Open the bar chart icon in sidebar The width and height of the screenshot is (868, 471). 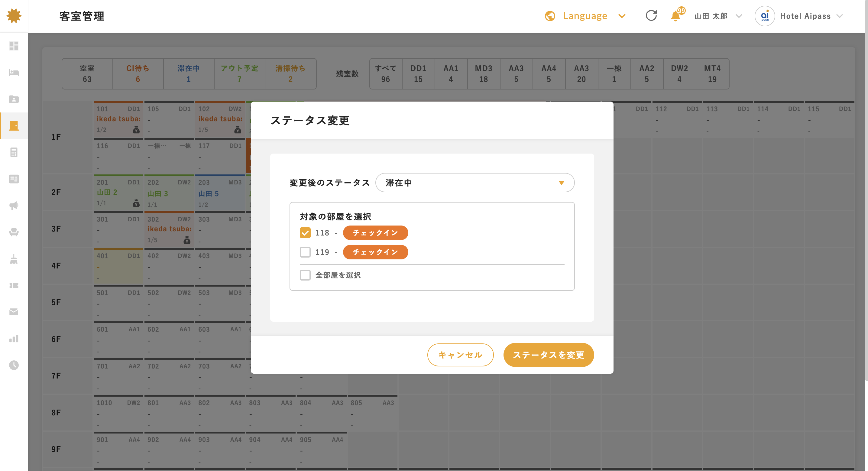tap(14, 339)
